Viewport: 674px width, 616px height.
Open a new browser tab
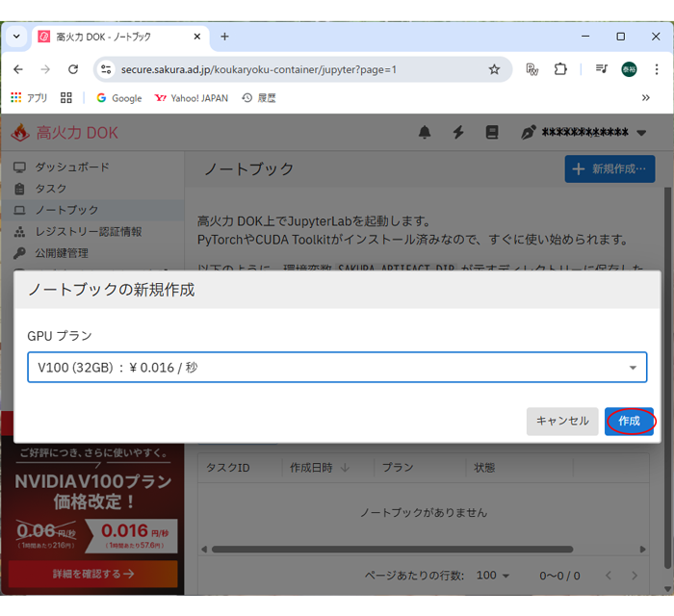(224, 37)
